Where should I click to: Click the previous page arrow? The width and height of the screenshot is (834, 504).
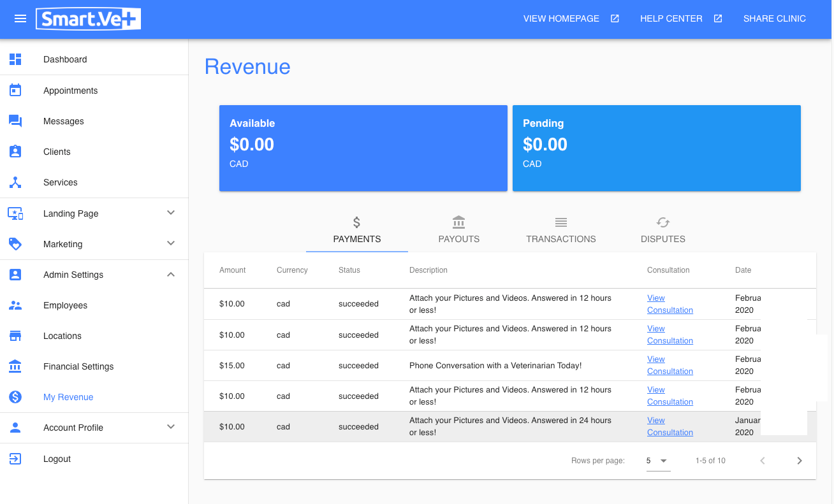pyautogui.click(x=763, y=461)
